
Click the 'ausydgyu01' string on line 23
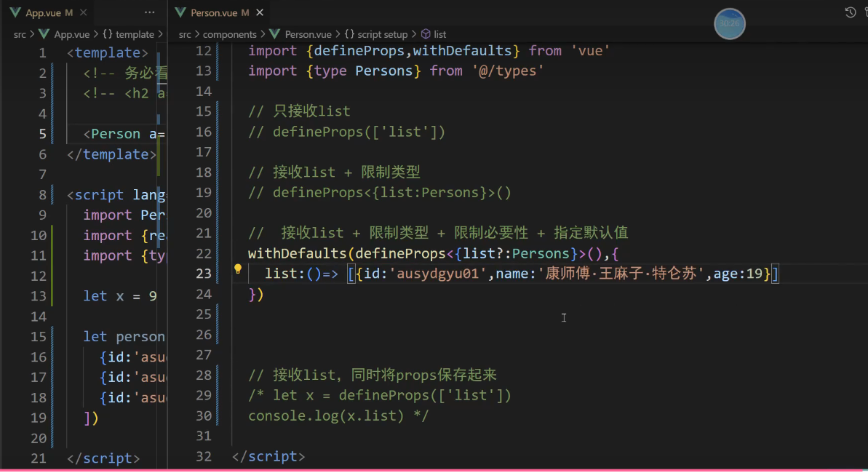437,274
